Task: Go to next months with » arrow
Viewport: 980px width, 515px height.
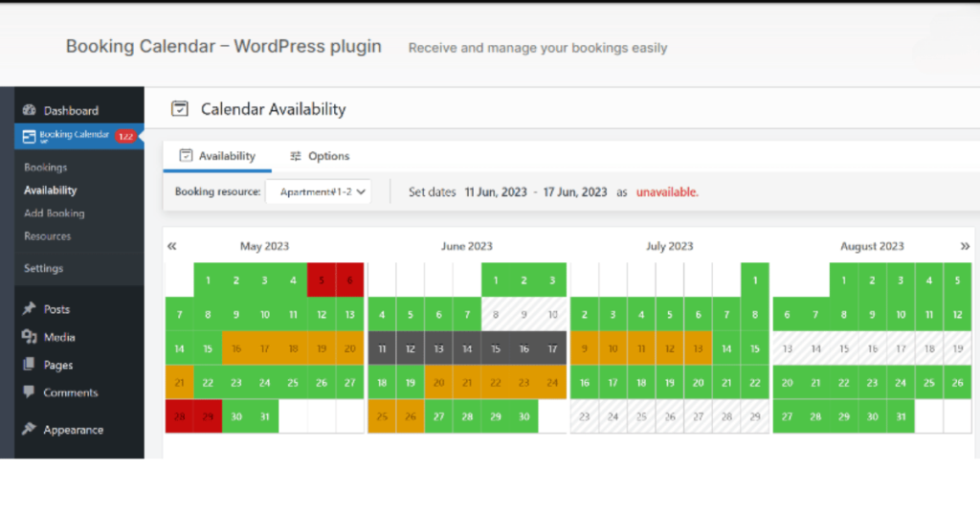Action: coord(965,246)
